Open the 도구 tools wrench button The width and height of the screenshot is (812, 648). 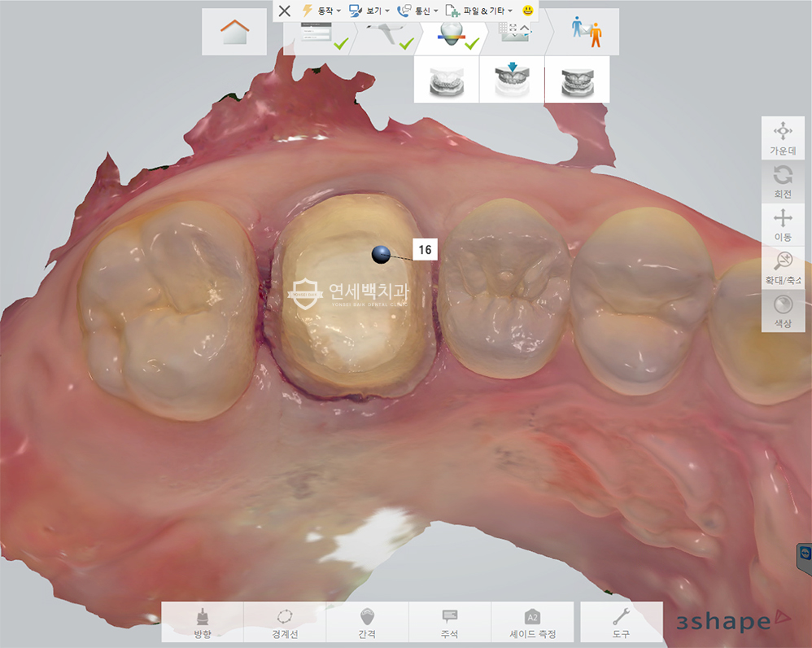622,622
